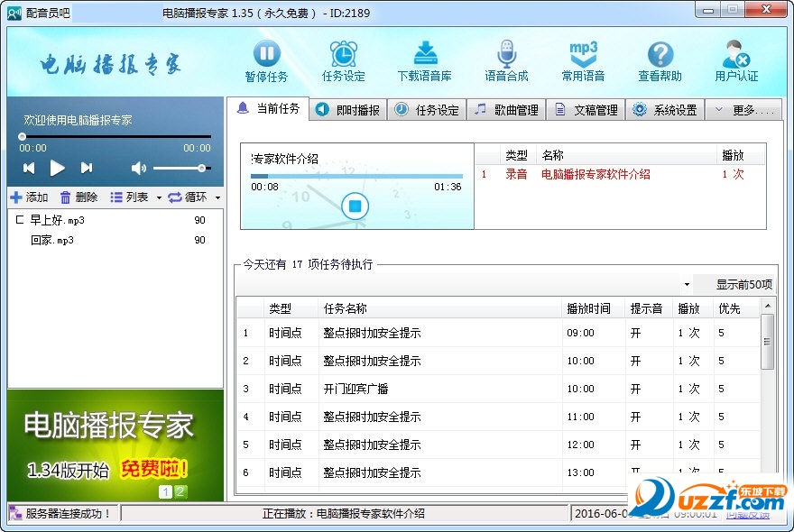Stop the currently playing announcement
This screenshot has height=532, width=794.
click(355, 206)
